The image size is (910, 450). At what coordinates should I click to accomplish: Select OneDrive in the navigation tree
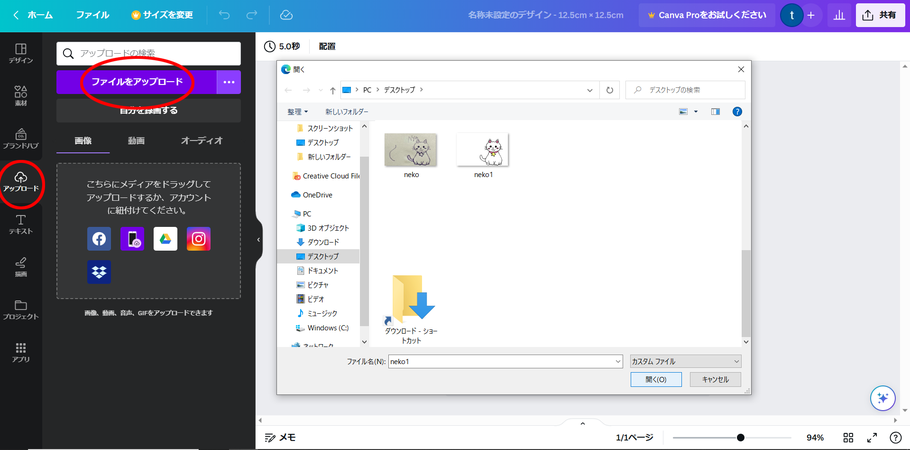click(317, 195)
